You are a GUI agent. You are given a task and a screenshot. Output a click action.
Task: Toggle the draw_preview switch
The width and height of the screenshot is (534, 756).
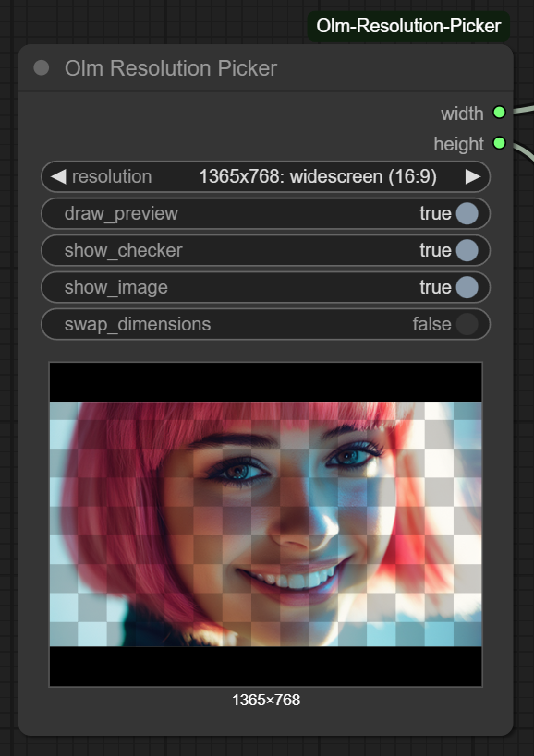(467, 213)
